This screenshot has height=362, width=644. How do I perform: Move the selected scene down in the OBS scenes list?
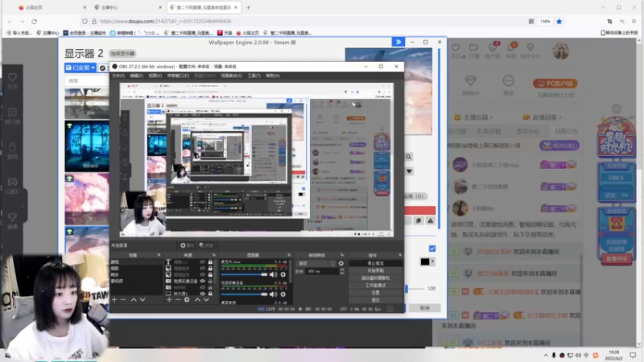(x=142, y=299)
